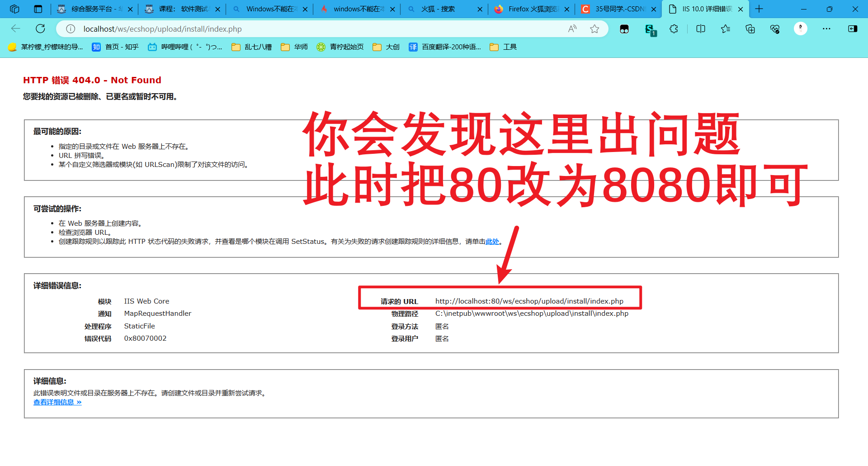
Task: Close the 综合服务平台 tab
Action: coord(130,9)
